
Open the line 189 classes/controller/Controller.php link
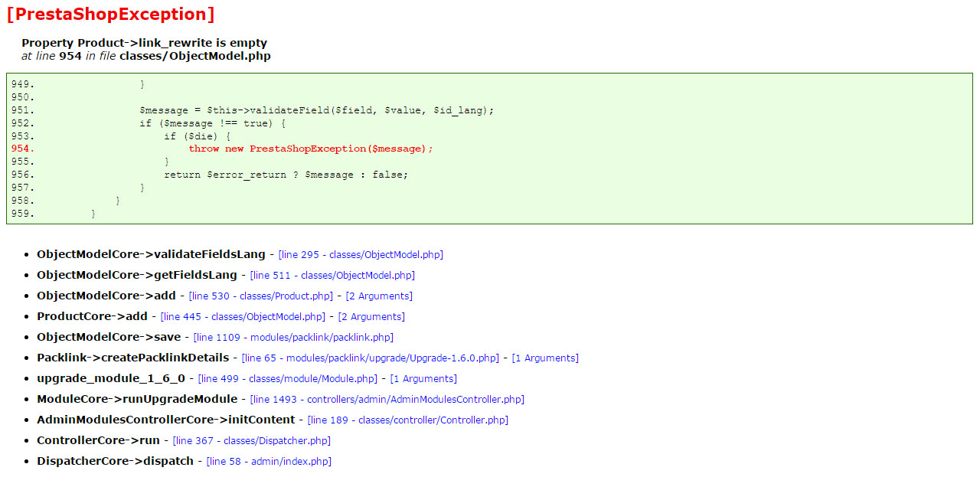pyautogui.click(x=408, y=420)
